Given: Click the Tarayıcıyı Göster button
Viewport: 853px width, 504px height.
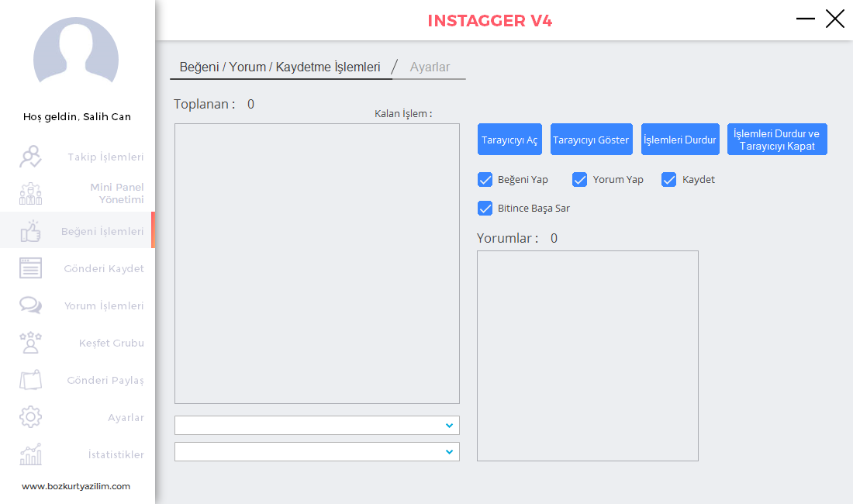Looking at the screenshot, I should pos(592,140).
